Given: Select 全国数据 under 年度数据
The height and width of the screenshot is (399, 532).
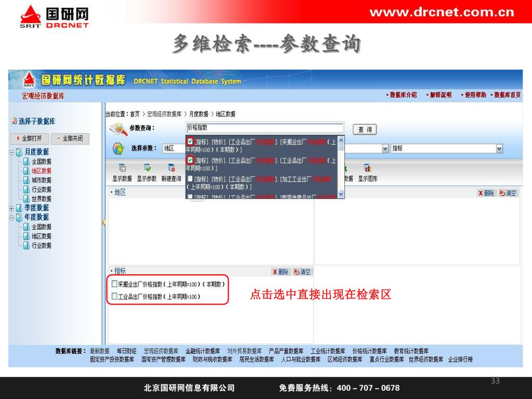Looking at the screenshot, I should (42, 227).
